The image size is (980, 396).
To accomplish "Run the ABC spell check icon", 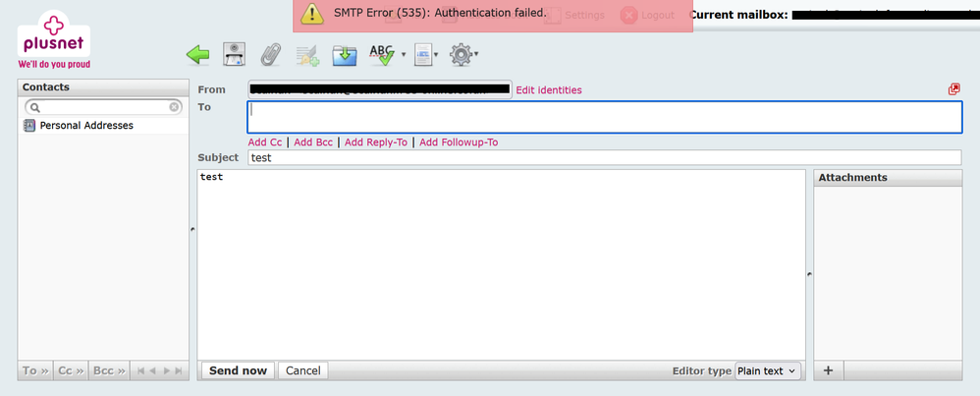I will 380,55.
